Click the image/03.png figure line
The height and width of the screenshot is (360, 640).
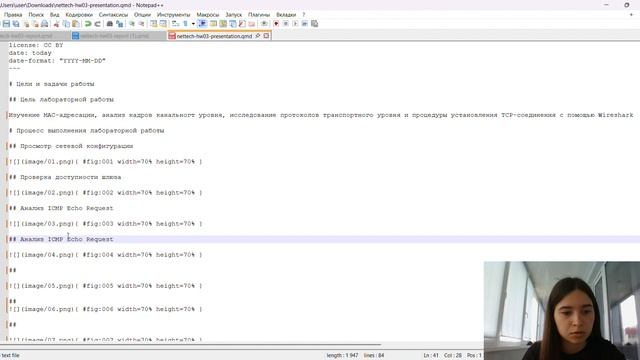click(105, 224)
